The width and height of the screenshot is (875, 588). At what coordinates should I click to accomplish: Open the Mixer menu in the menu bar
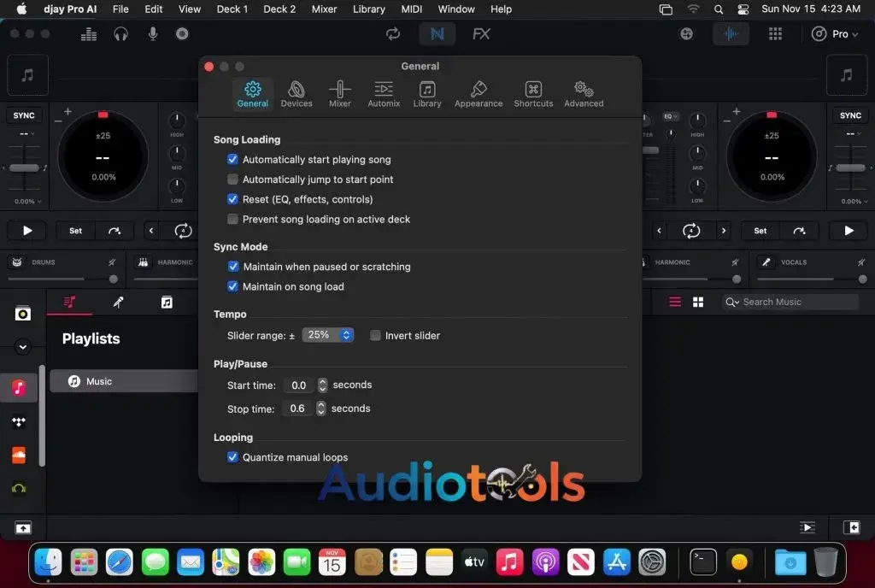(322, 9)
